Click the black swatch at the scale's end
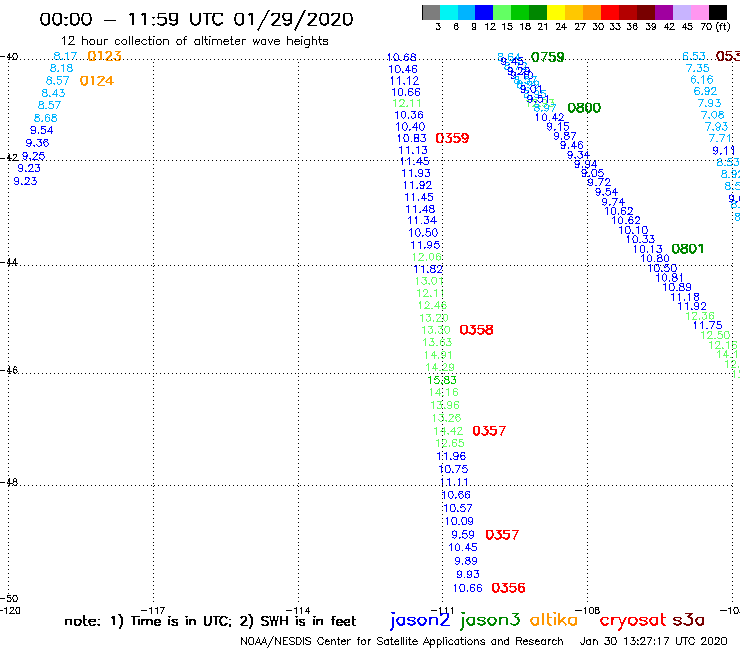The height and width of the screenshot is (650, 740). (717, 12)
